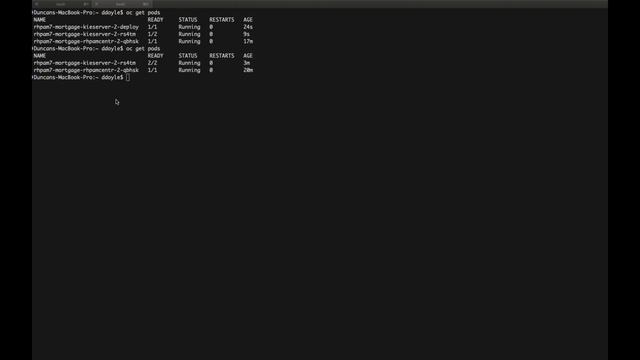The height and width of the screenshot is (360, 640).
Task: Click the AGE value 3m
Action: [x=246, y=63]
